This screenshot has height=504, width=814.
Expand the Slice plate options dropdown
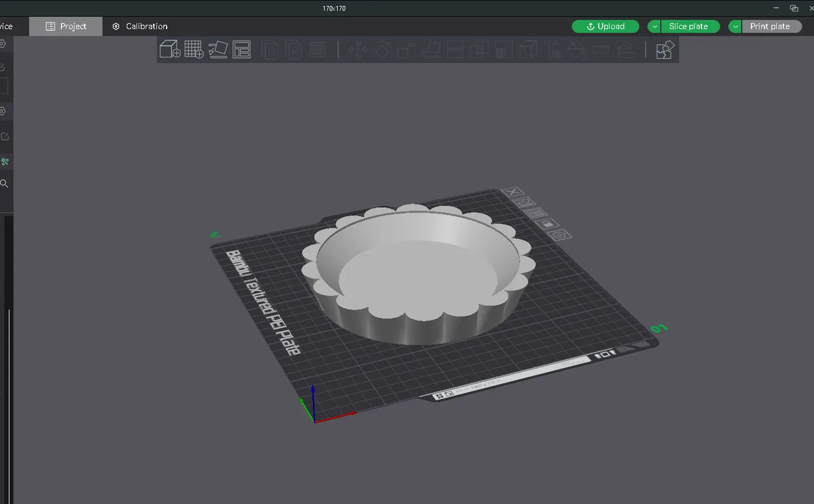tap(654, 26)
